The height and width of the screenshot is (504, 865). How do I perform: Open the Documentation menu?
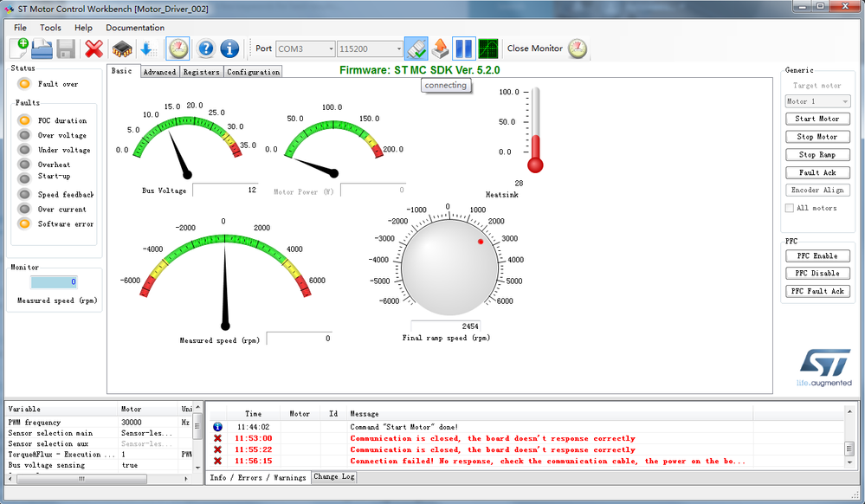point(135,28)
